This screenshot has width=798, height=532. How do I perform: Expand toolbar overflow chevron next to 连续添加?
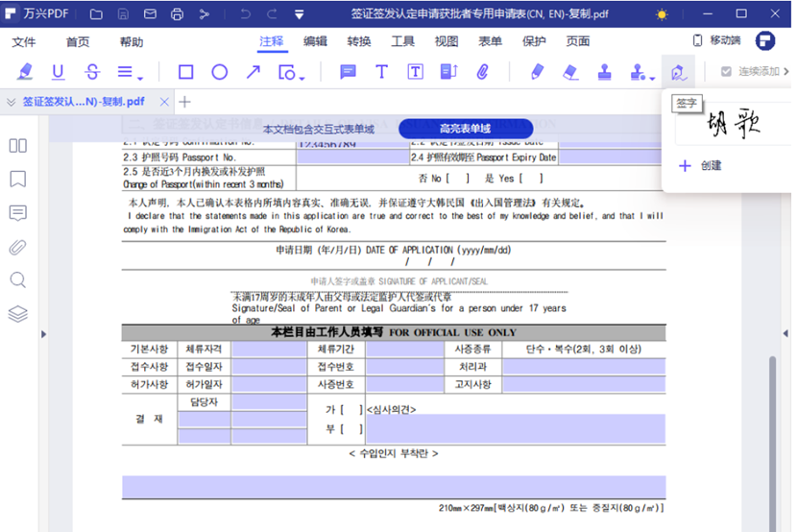pos(786,72)
